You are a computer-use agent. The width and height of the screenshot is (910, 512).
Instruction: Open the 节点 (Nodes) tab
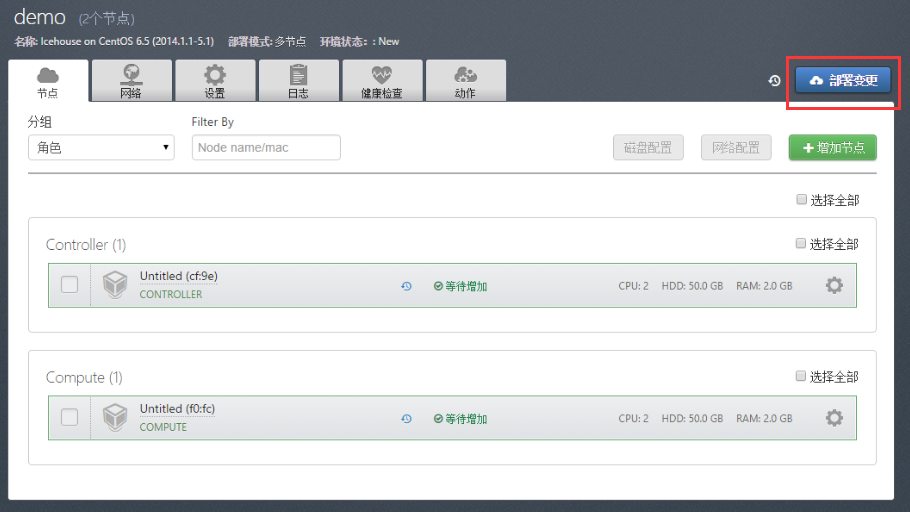pos(48,81)
